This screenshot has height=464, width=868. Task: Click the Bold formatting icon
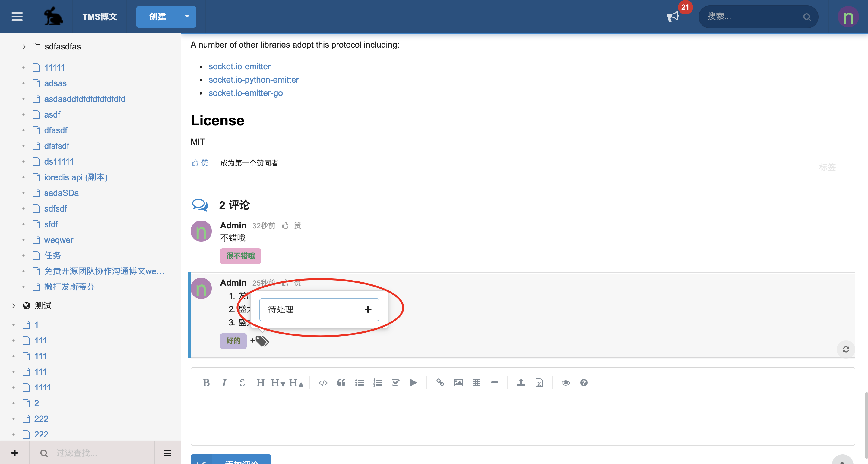point(206,383)
